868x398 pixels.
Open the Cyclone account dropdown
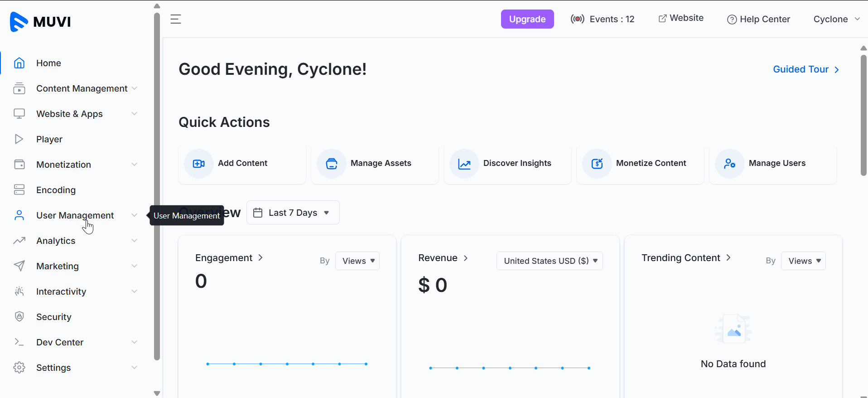tap(836, 19)
